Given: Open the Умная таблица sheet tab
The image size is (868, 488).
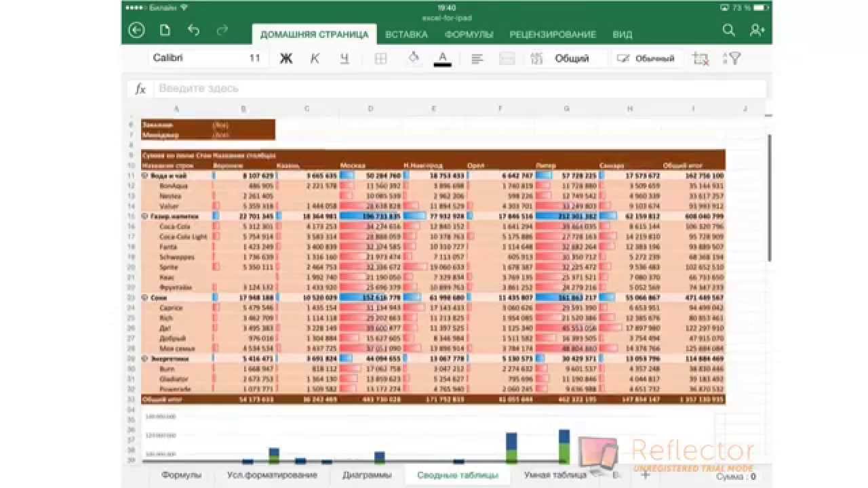Looking at the screenshot, I should pos(555,475).
